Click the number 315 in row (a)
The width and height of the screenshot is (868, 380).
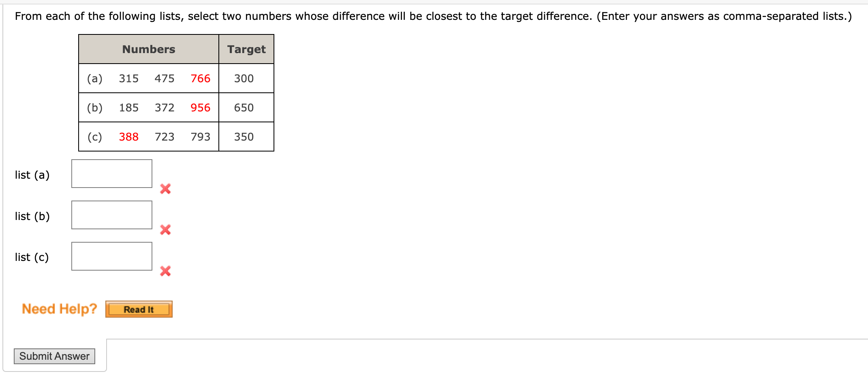[x=128, y=79]
